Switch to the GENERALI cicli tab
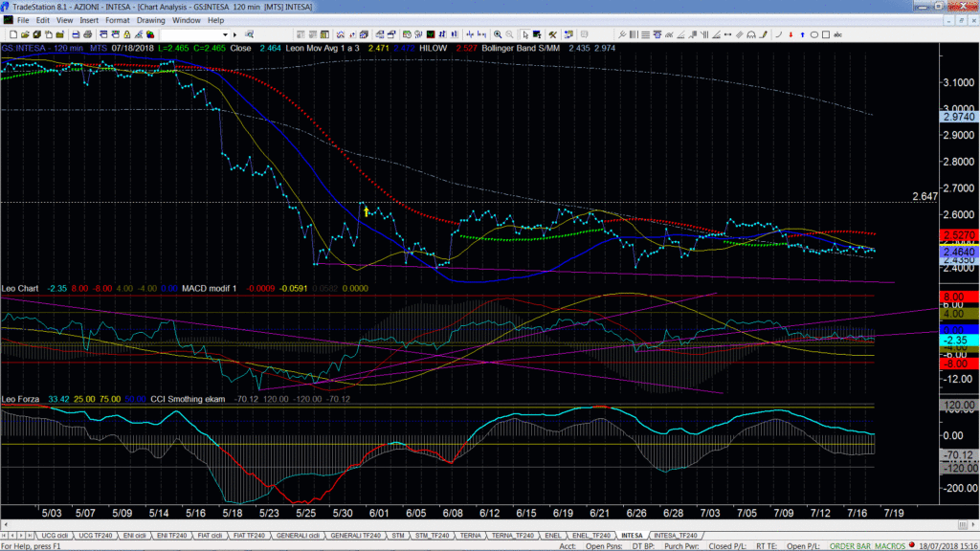Screen dimensions: 980x551 coord(299,536)
